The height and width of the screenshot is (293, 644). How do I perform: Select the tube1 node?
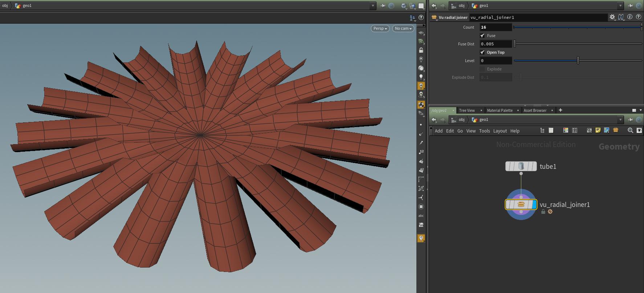[521, 166]
